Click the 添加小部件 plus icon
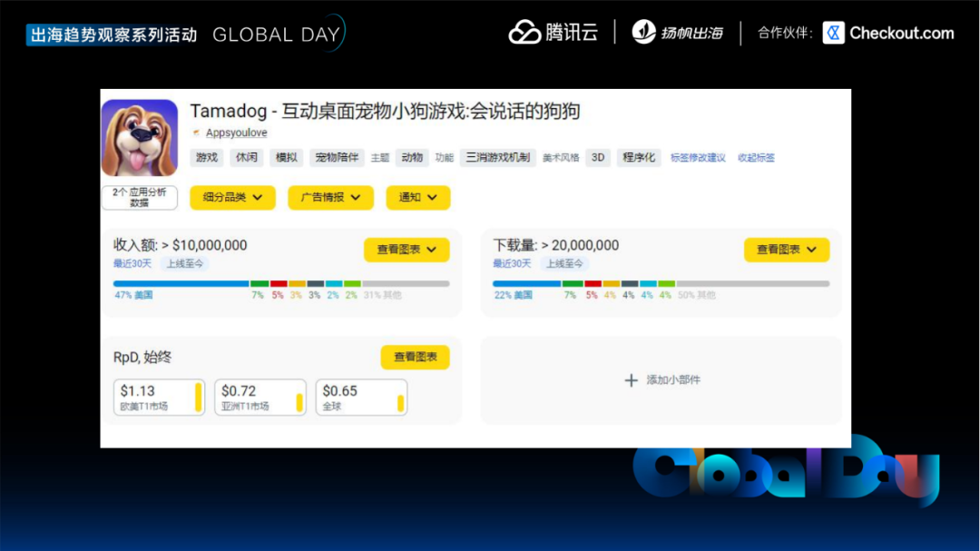980x551 pixels. coord(632,380)
